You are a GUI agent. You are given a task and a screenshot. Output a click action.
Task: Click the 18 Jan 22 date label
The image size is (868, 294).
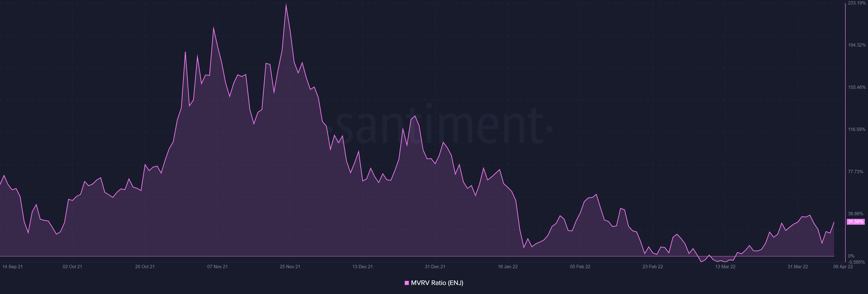(x=508, y=267)
